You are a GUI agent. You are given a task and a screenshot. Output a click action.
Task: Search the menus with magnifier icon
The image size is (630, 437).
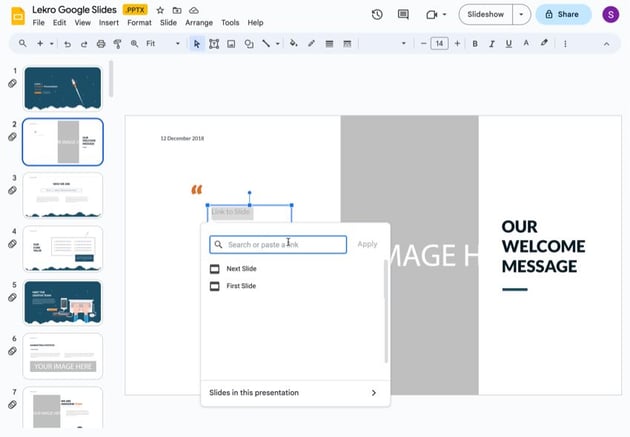22,43
